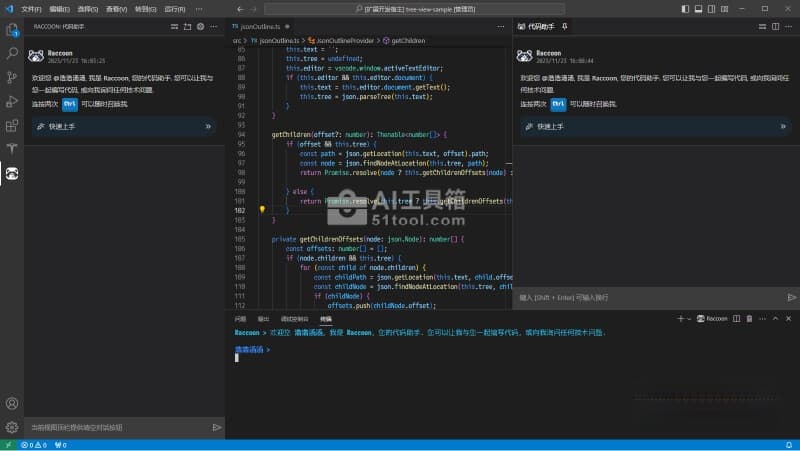Screen dimensions: 800x451
Task: Open the Source Control view
Action: [x=12, y=78]
